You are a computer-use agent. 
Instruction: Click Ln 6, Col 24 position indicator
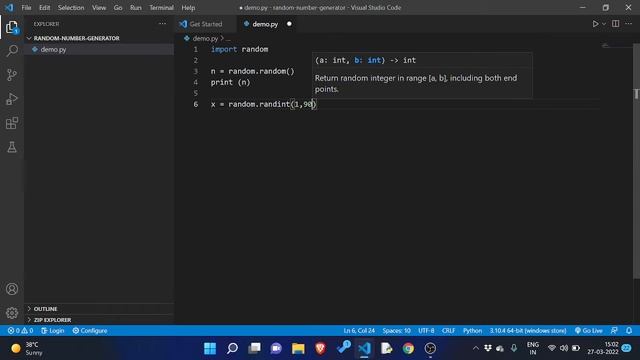[359, 331]
